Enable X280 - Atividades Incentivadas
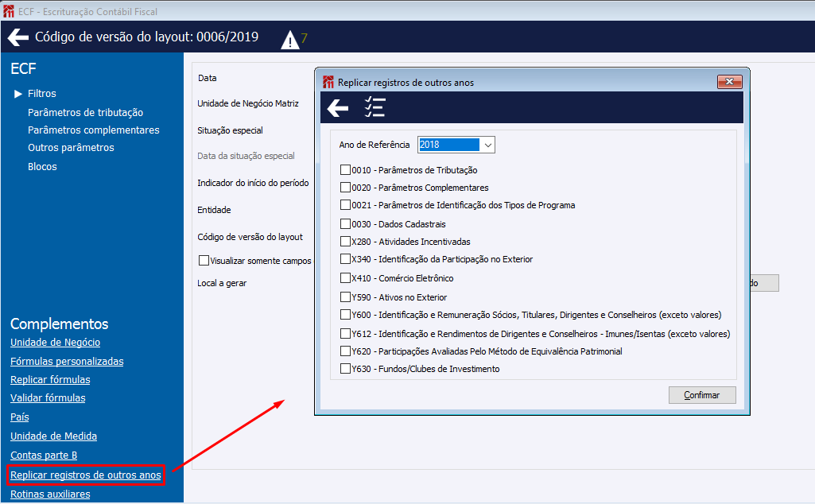This screenshot has height=504, width=815. pyautogui.click(x=345, y=242)
